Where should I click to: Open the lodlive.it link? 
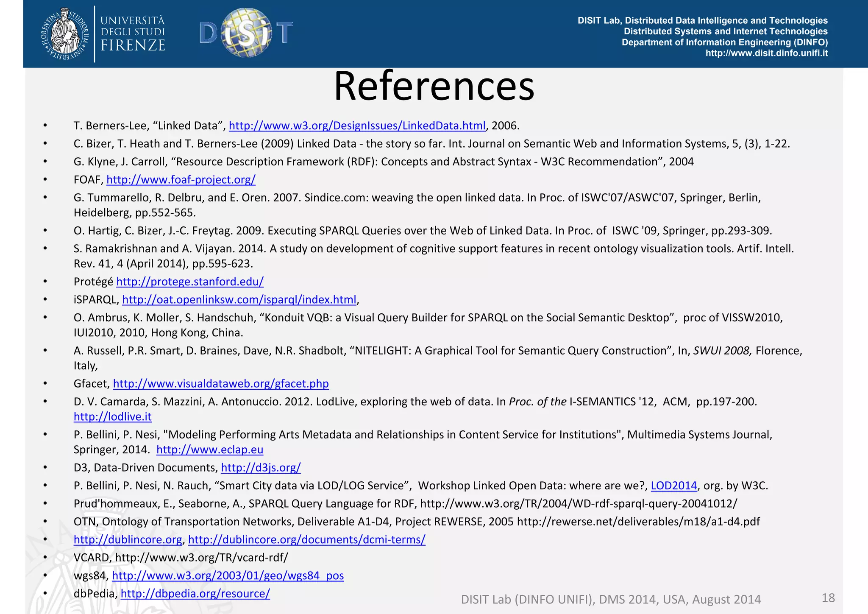point(112,417)
